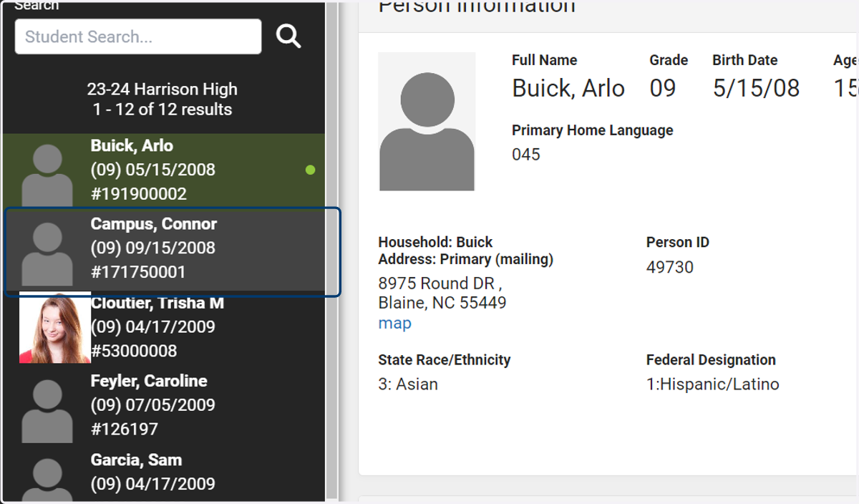This screenshot has width=859, height=504.
Task: Click the Primary Home Language value 045
Action: [x=526, y=155]
